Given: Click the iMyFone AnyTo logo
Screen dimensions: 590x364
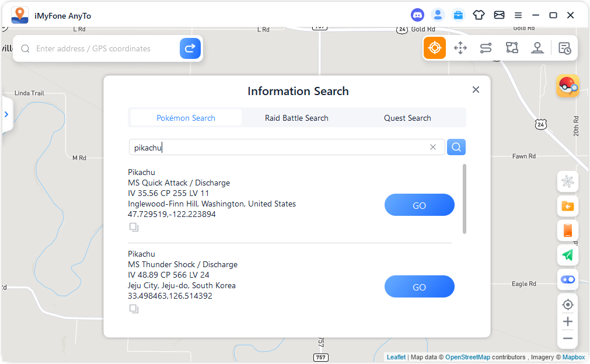Looking at the screenshot, I should pos(20,15).
